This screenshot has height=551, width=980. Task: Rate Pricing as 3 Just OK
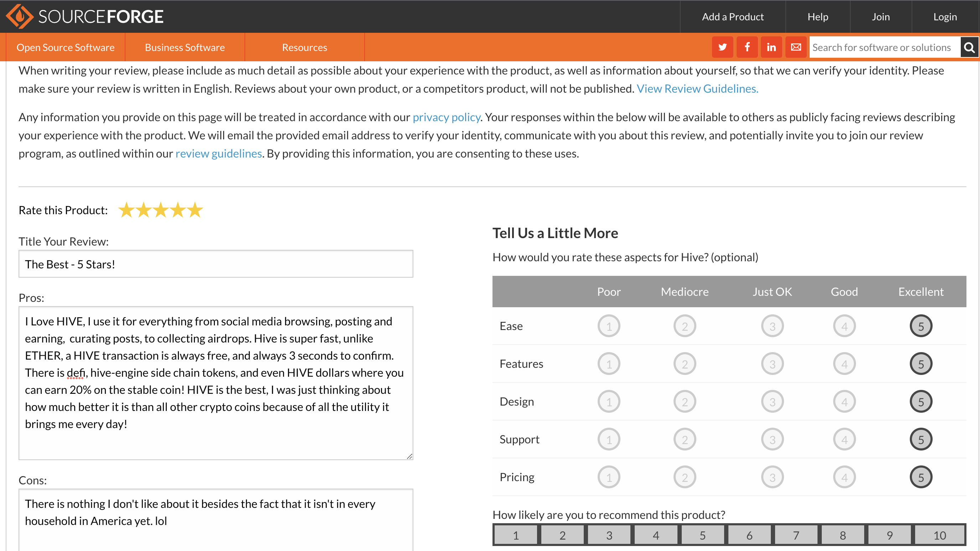tap(772, 477)
